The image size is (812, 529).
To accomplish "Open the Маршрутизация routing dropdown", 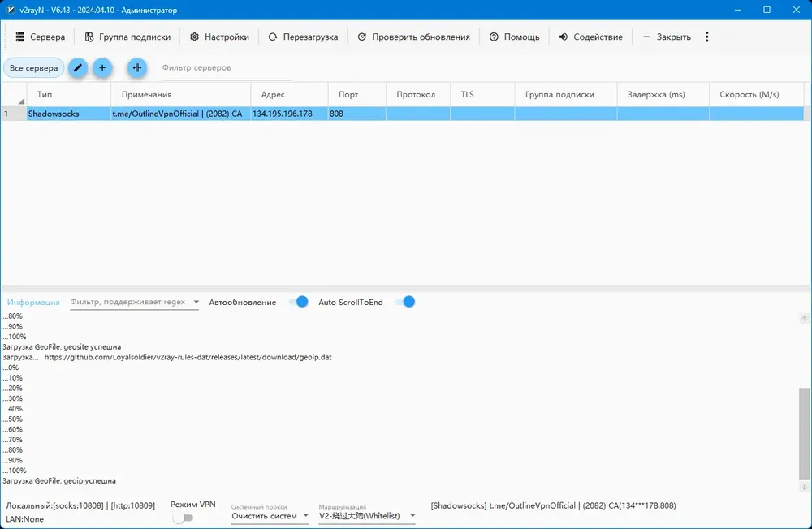I will tap(367, 516).
